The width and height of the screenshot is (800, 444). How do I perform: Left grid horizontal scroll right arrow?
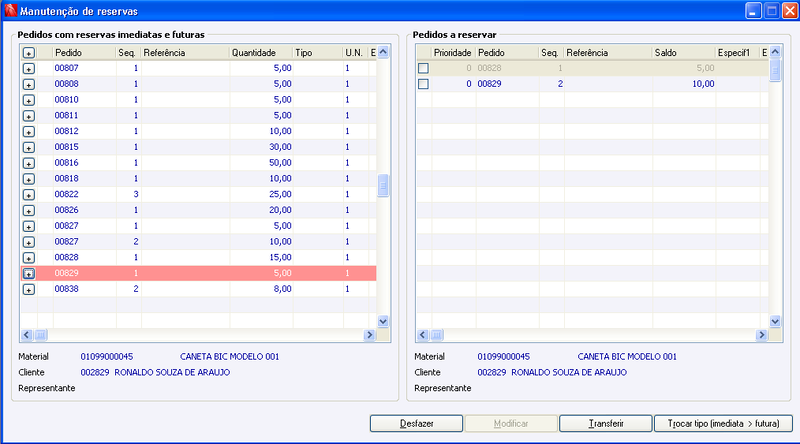369,335
